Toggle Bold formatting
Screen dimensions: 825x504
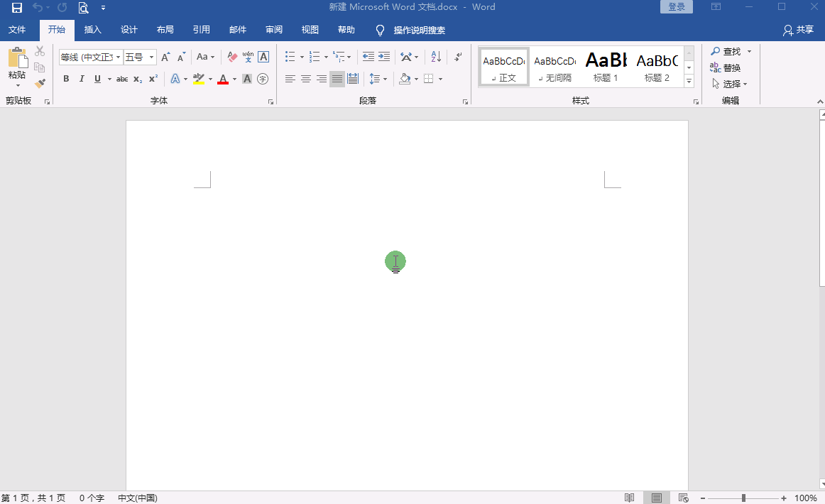(x=66, y=79)
